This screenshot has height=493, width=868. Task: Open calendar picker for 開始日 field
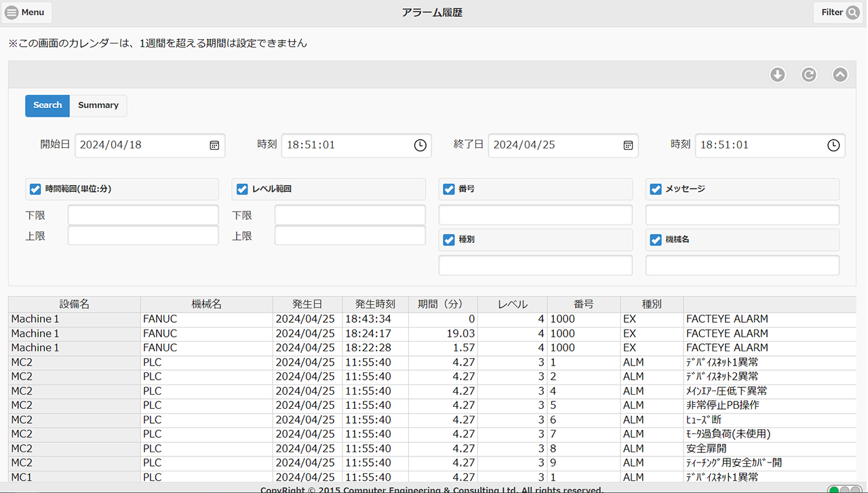pos(214,145)
